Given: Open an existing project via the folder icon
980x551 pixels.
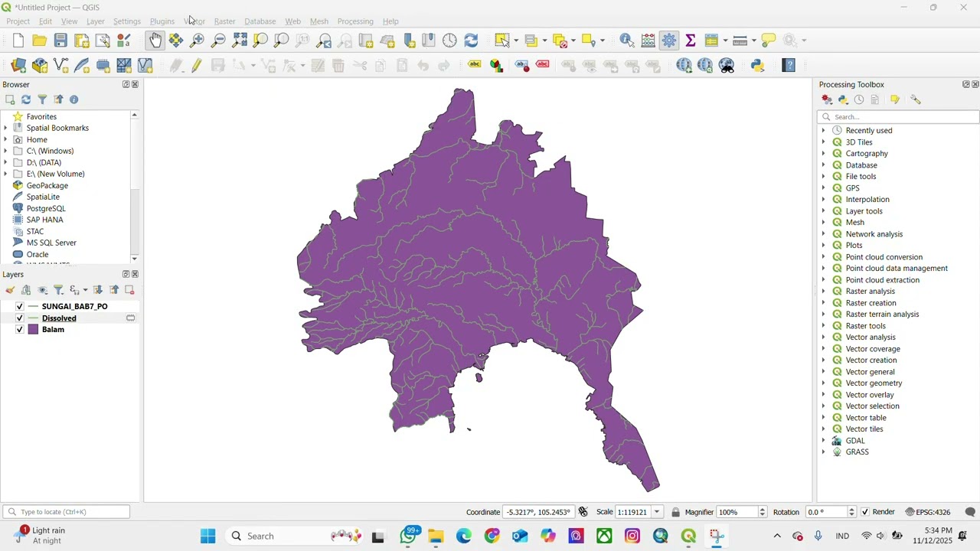Looking at the screenshot, I should click(40, 41).
